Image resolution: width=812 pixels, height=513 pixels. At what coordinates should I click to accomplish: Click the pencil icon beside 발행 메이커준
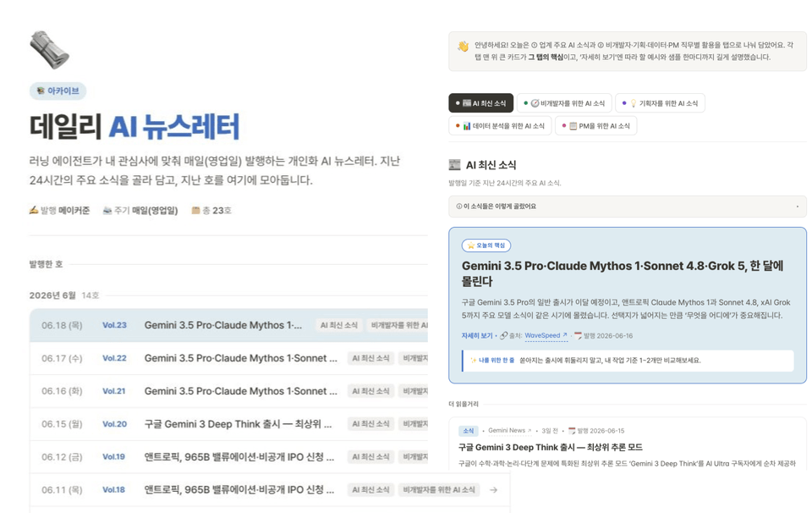(x=34, y=211)
